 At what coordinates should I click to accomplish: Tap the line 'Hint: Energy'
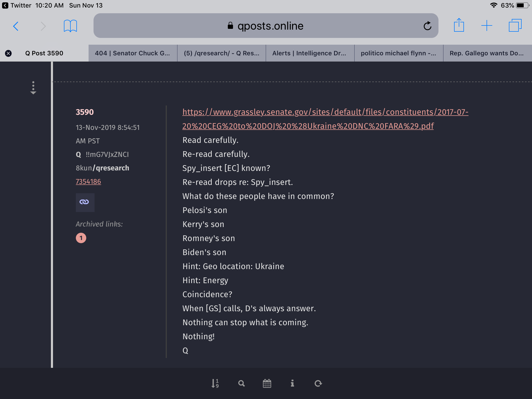(205, 280)
